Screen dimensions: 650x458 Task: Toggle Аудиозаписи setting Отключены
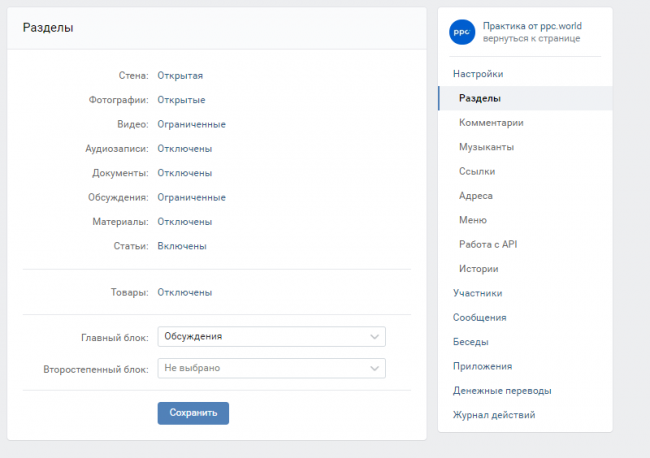point(184,149)
